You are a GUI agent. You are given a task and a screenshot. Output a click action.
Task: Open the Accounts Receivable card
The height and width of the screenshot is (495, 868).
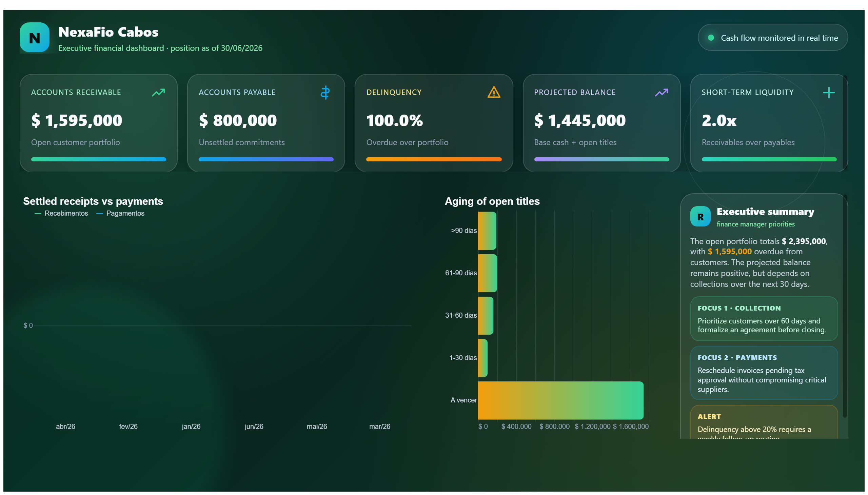pos(99,123)
